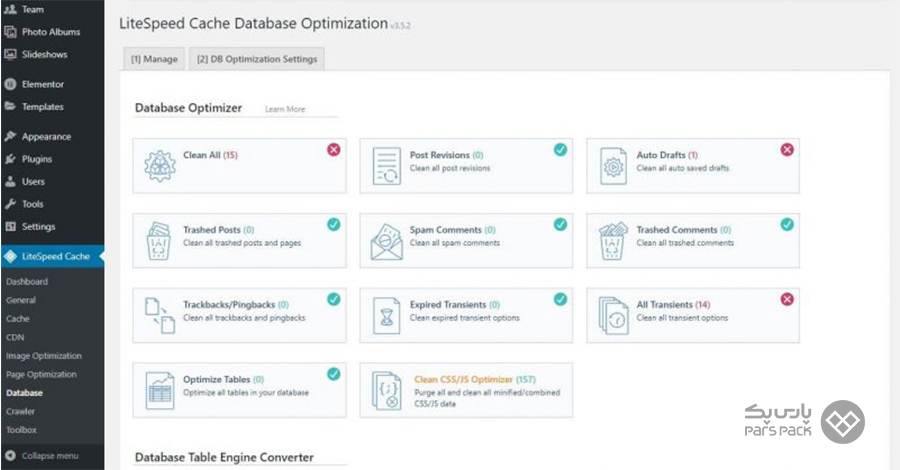Click the Trashed Comments title link
Image resolution: width=900 pixels, height=470 pixels.
click(x=684, y=230)
